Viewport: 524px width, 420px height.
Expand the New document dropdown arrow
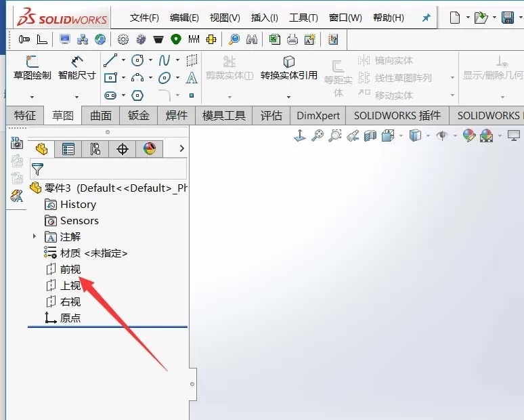coord(468,17)
